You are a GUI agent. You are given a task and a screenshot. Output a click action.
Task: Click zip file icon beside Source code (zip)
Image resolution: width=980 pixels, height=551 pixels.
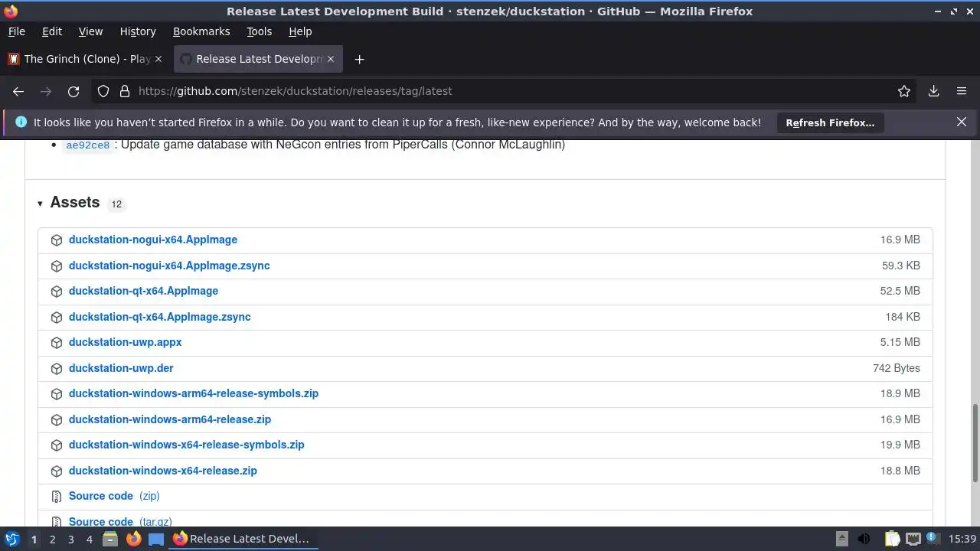click(57, 497)
